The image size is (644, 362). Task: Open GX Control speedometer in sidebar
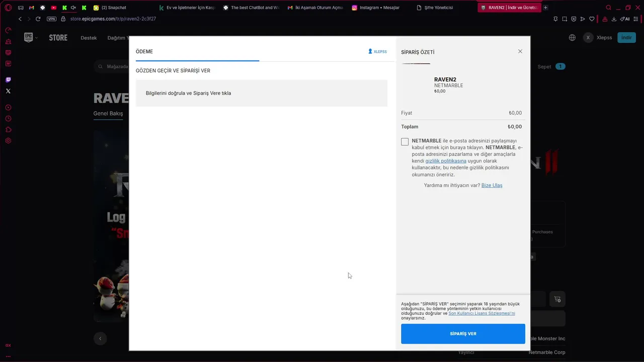point(8,30)
